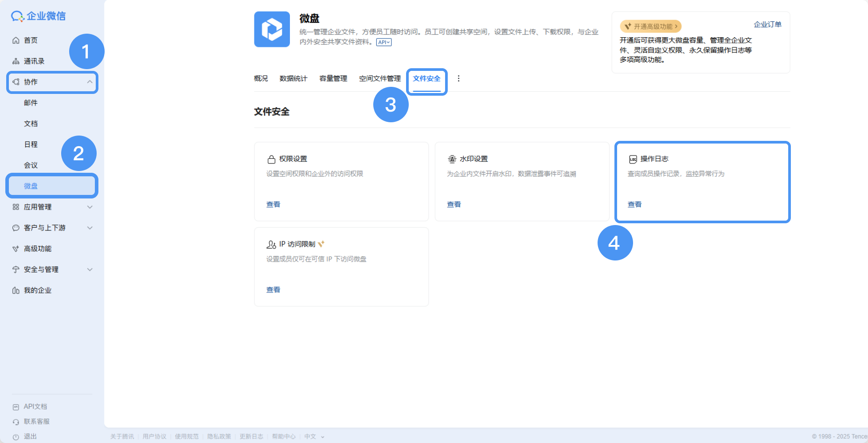Click the 退出 logout icon
Image resolution: width=868 pixels, height=443 pixels.
point(16,436)
